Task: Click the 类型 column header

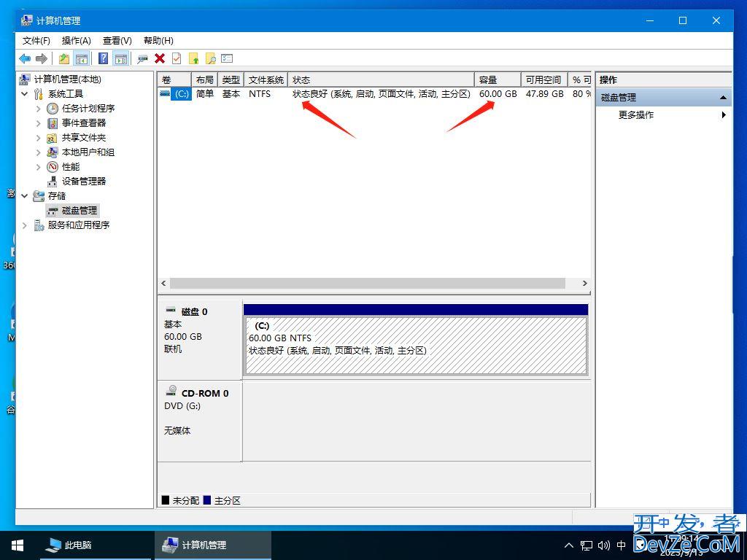Action: coord(231,79)
